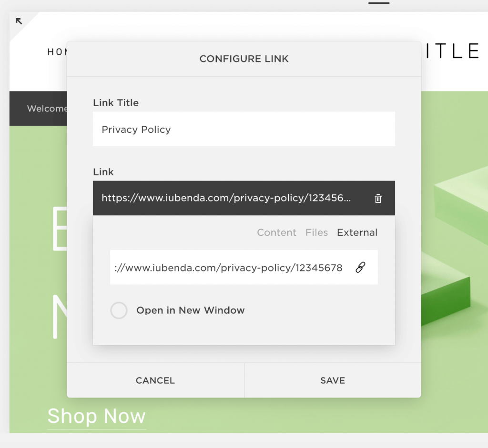Focus the Privacy Policy Link Title field
The width and height of the screenshot is (488, 448).
coord(244,129)
